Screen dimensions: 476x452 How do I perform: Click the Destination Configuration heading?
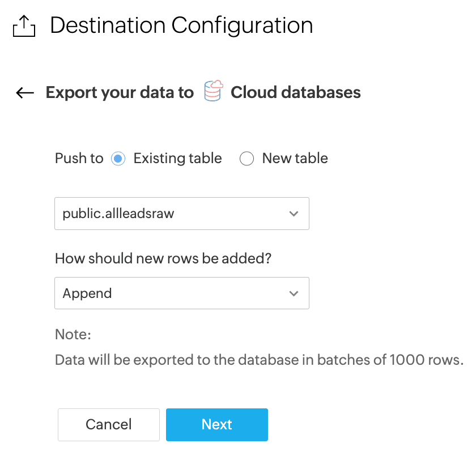point(181,25)
